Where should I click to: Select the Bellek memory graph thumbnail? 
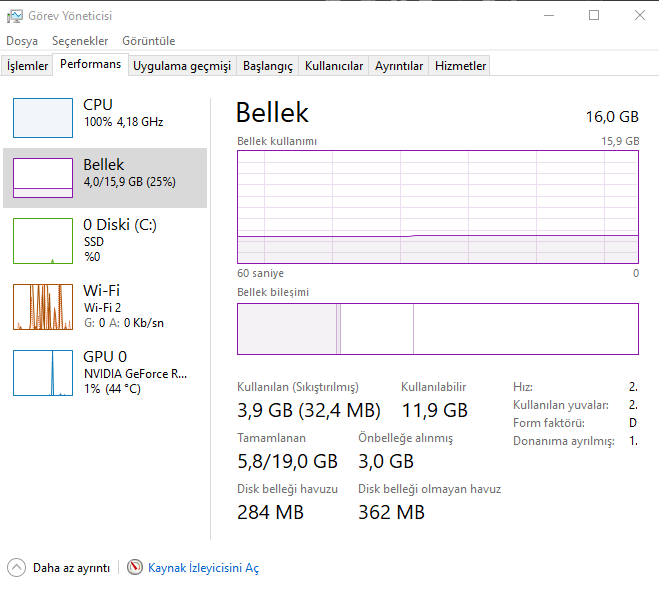(43, 177)
